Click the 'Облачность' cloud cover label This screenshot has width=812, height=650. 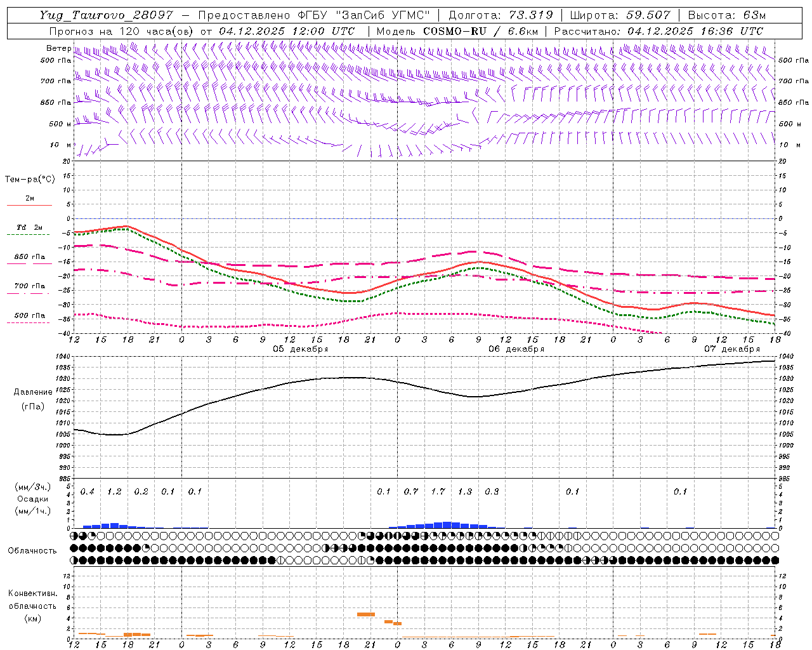[32, 551]
